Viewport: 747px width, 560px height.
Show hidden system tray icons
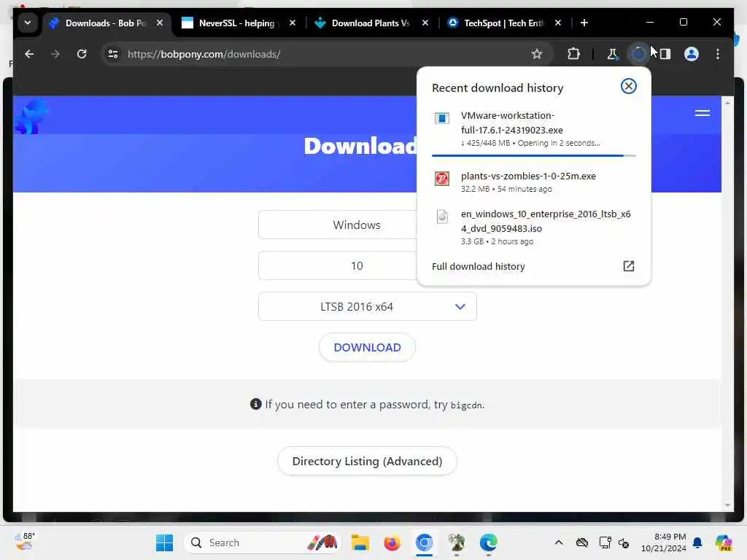tap(559, 542)
